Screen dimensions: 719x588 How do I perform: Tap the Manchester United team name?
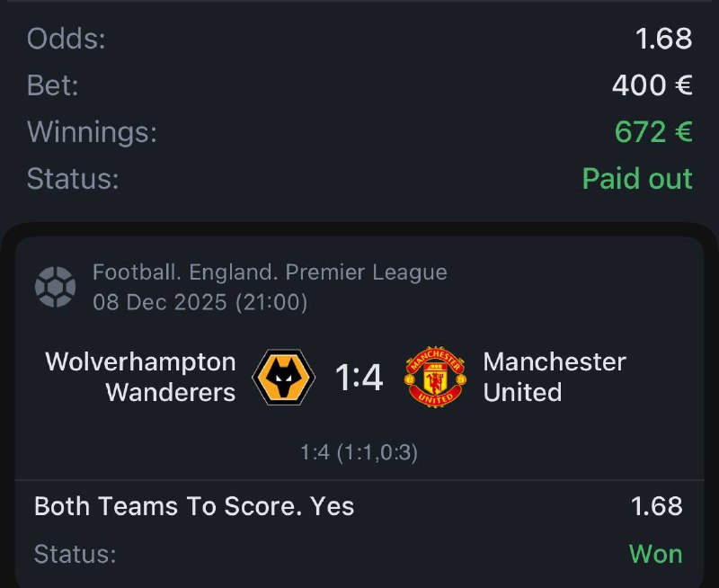tap(554, 377)
